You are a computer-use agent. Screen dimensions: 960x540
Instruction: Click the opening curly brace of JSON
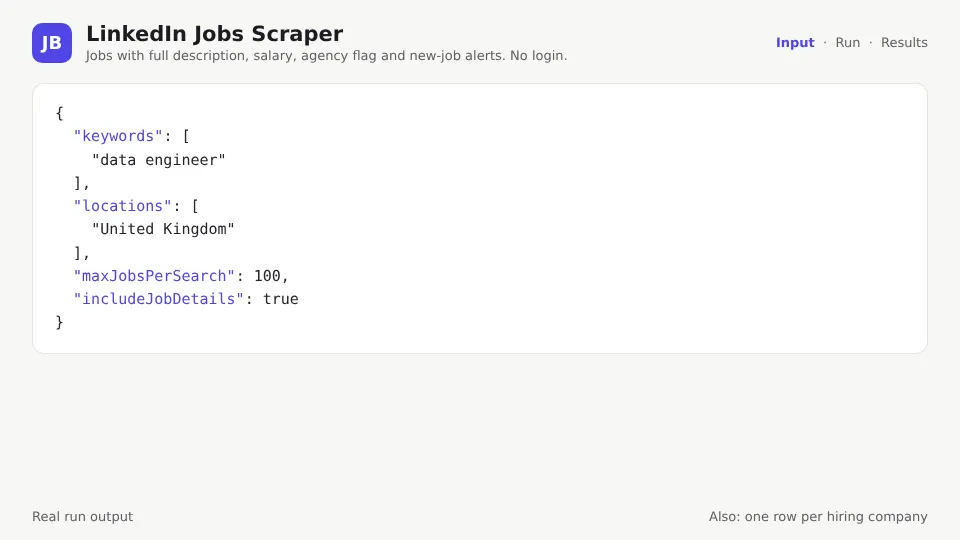59,113
